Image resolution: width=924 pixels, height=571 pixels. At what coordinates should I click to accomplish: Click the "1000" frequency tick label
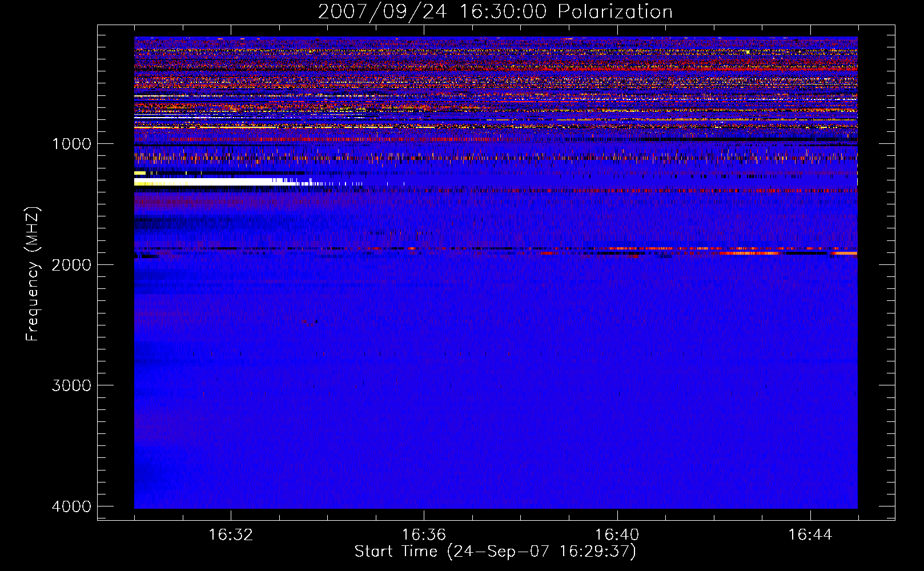point(71,144)
